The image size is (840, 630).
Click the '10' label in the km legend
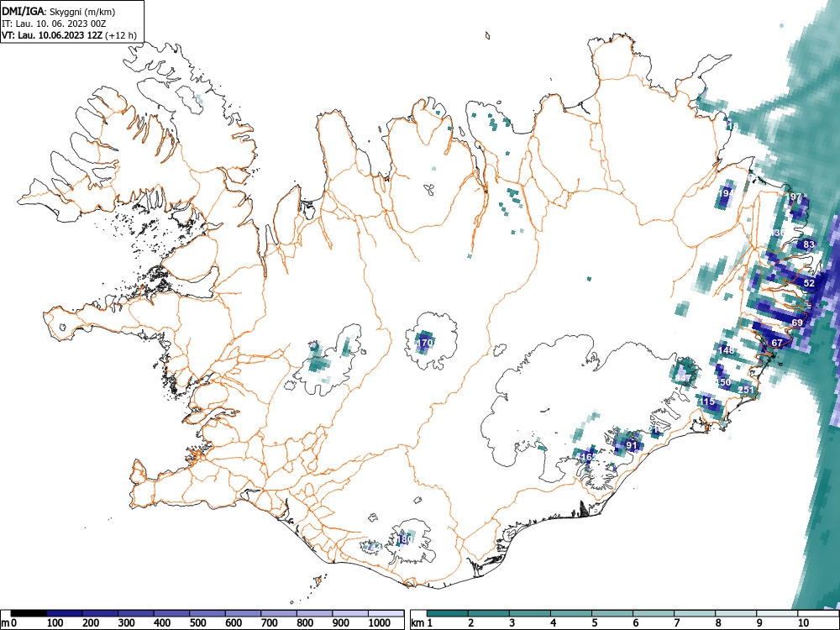[803, 623]
